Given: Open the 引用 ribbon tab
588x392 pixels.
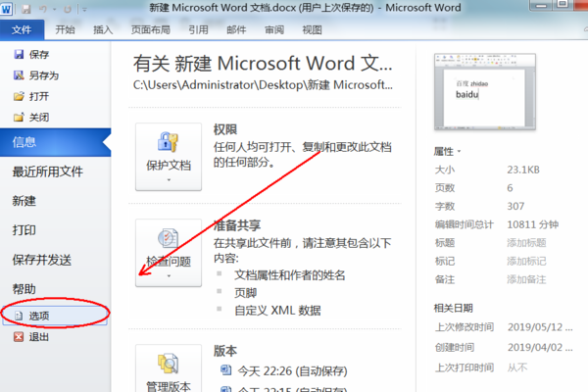Looking at the screenshot, I should point(198,29).
